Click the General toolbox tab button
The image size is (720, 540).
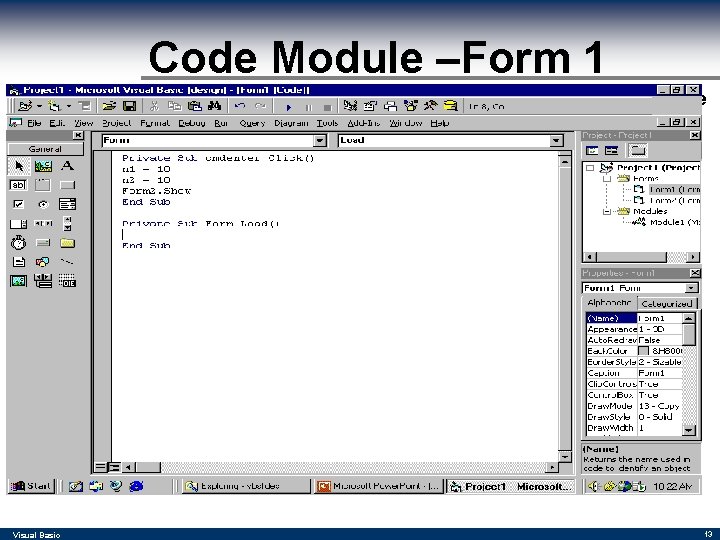(x=45, y=149)
